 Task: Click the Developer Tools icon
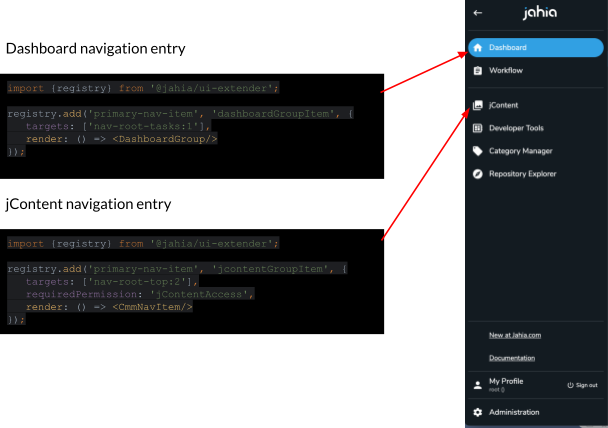[478, 128]
